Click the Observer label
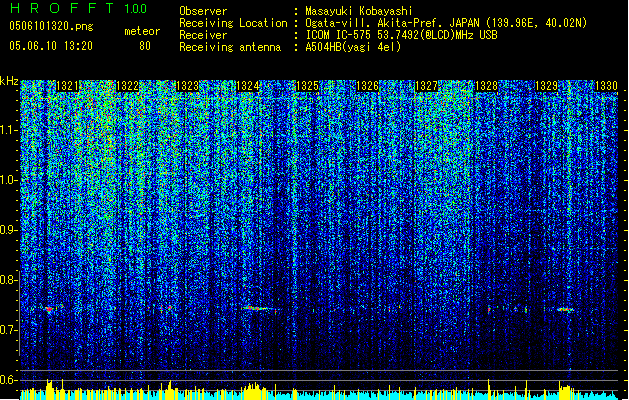This screenshot has width=629, height=400. pyautogui.click(x=203, y=11)
